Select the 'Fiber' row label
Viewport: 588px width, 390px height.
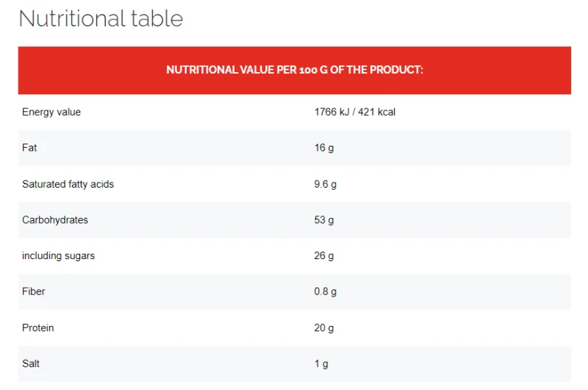click(x=34, y=291)
